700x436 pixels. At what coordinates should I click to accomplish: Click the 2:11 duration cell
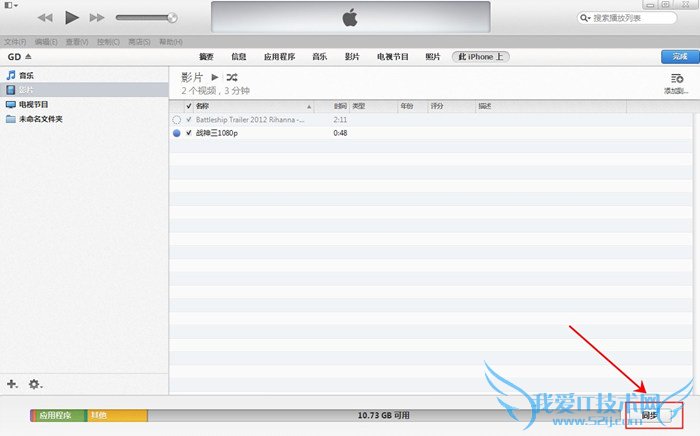[x=340, y=120]
